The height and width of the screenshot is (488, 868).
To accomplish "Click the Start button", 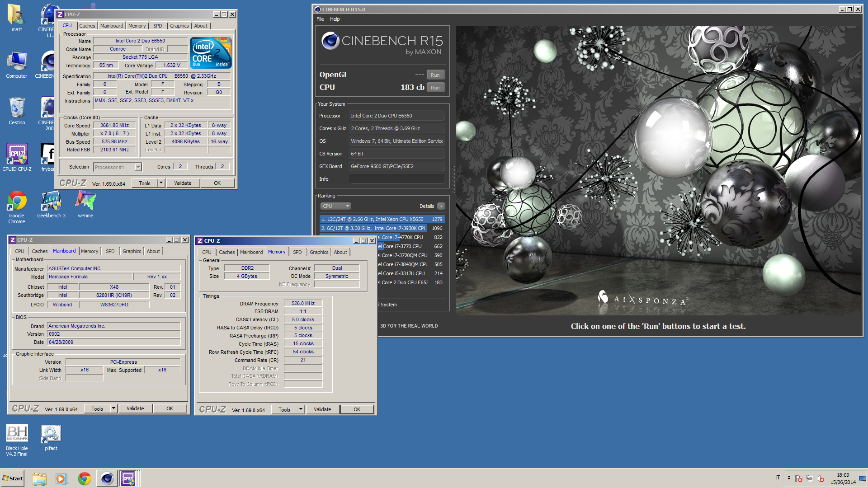I will (x=13, y=479).
